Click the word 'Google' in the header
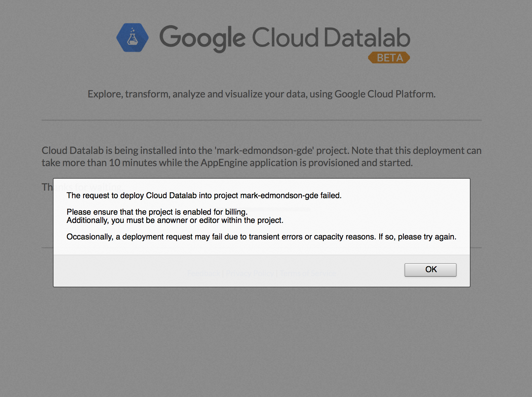532x397 pixels. point(202,38)
